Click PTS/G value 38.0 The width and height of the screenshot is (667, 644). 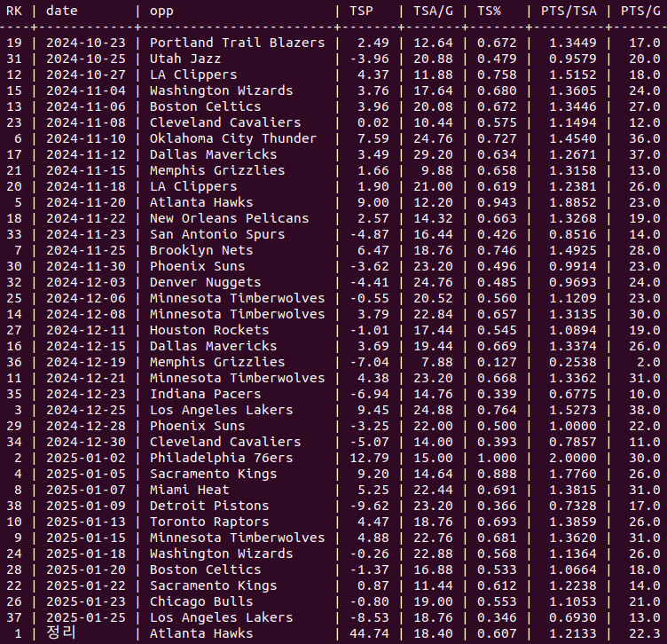(x=645, y=410)
